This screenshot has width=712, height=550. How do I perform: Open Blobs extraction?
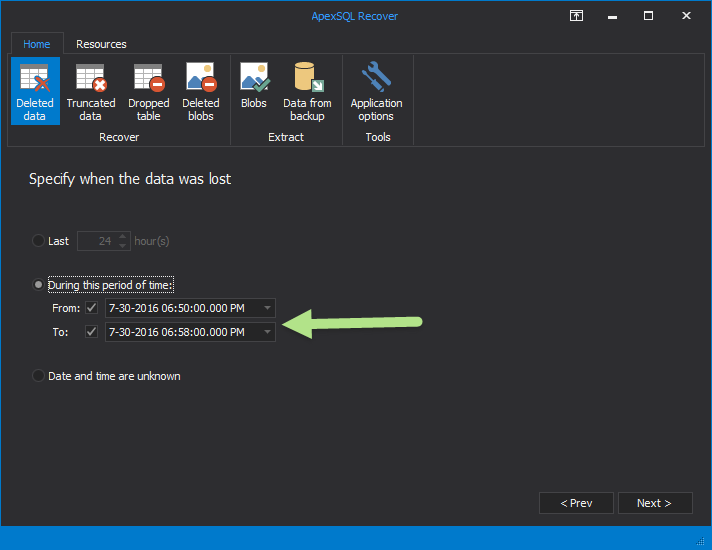pyautogui.click(x=254, y=86)
